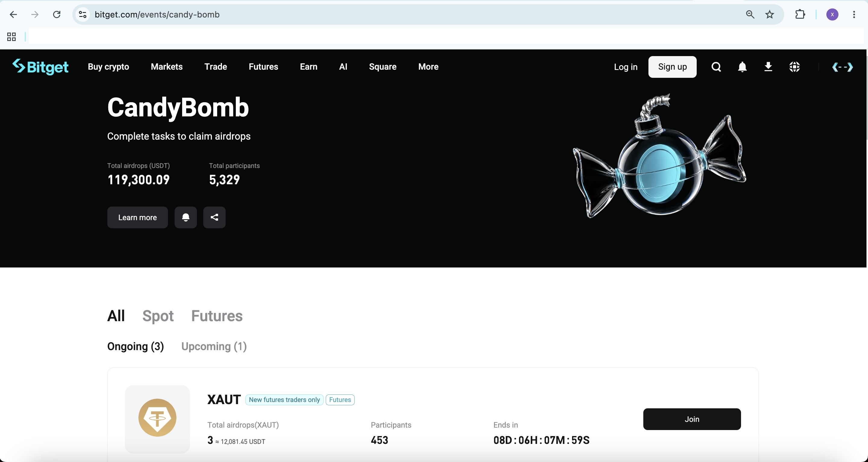Click the XAUT countdown timer
This screenshot has width=868, height=462.
tap(541, 440)
